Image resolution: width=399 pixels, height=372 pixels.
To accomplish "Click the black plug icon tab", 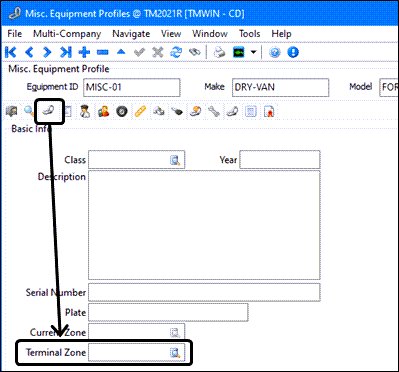I will pos(177,112).
